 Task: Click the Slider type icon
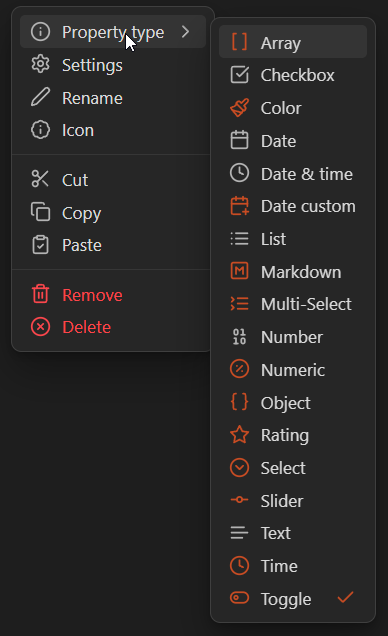239,500
